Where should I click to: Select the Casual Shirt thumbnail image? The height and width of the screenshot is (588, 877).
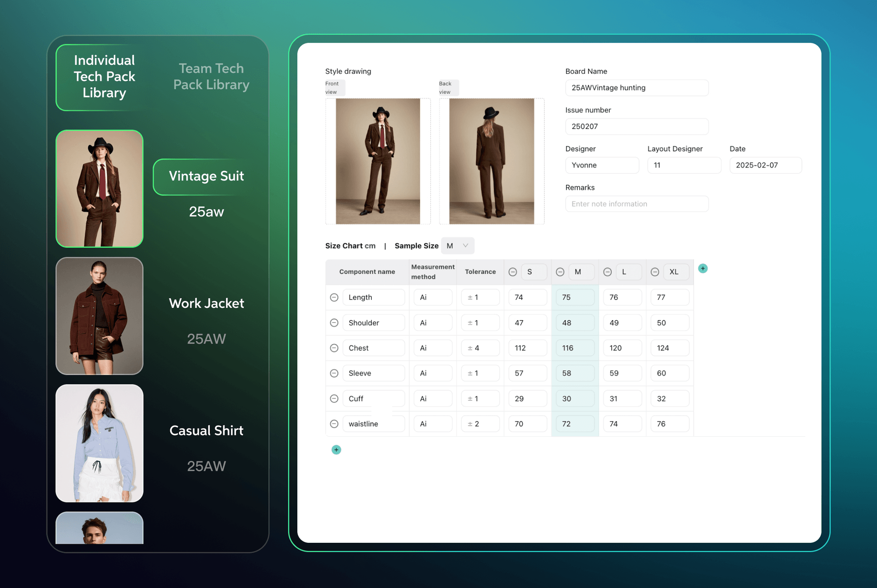click(x=100, y=443)
